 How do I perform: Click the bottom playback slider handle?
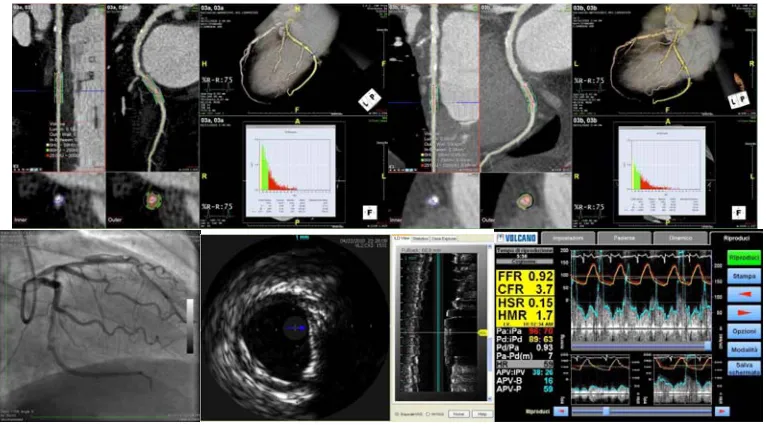click(x=606, y=412)
